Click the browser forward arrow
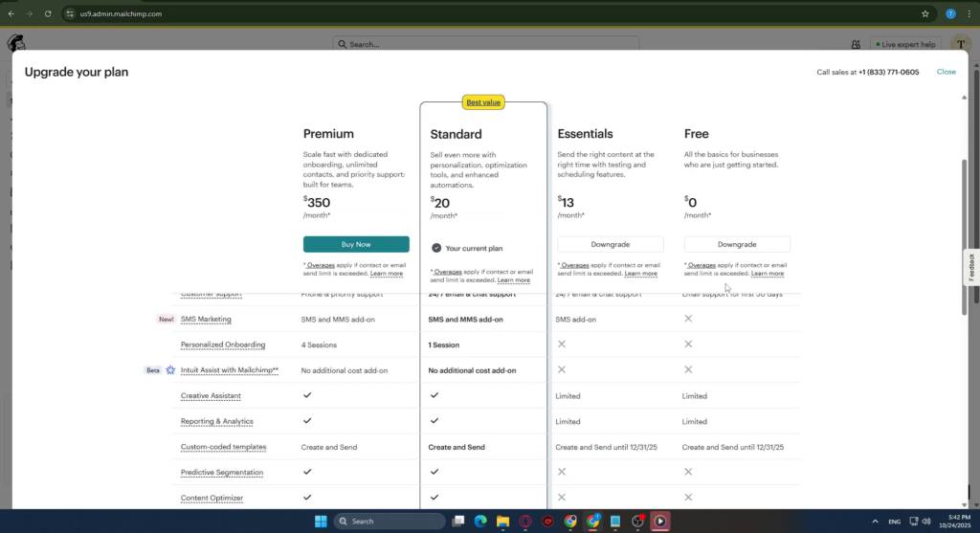Screen dimensions: 980x533 [30, 13]
